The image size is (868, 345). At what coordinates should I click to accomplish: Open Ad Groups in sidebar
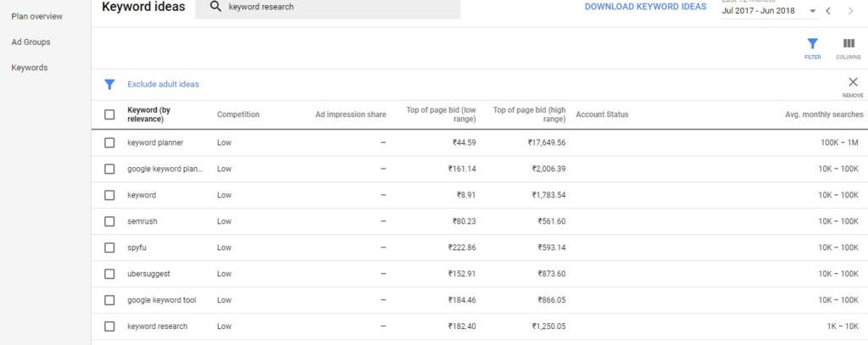click(31, 42)
